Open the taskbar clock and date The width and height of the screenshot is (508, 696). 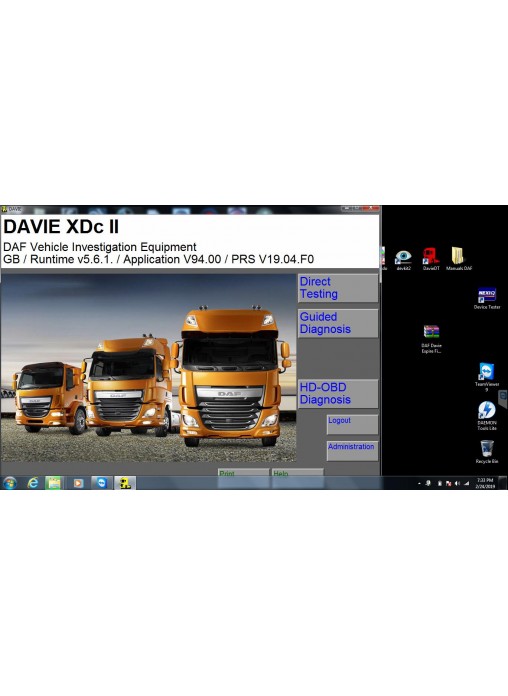click(485, 483)
